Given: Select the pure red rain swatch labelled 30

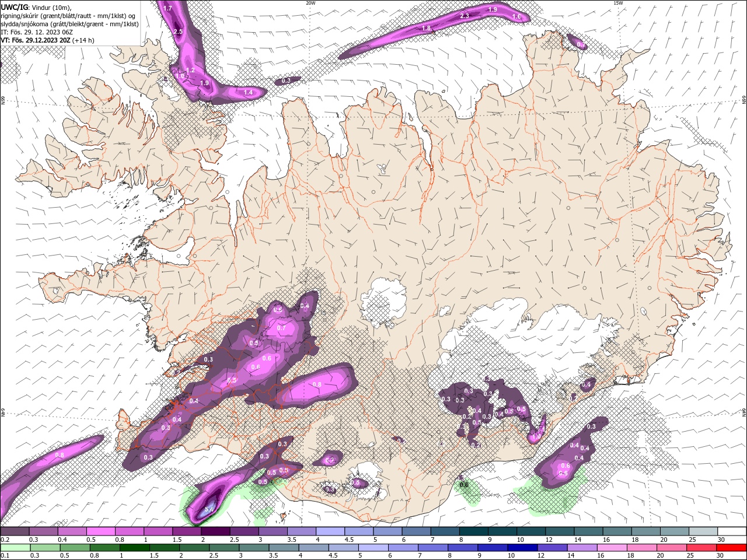Looking at the screenshot, I should pyautogui.click(x=731, y=547).
